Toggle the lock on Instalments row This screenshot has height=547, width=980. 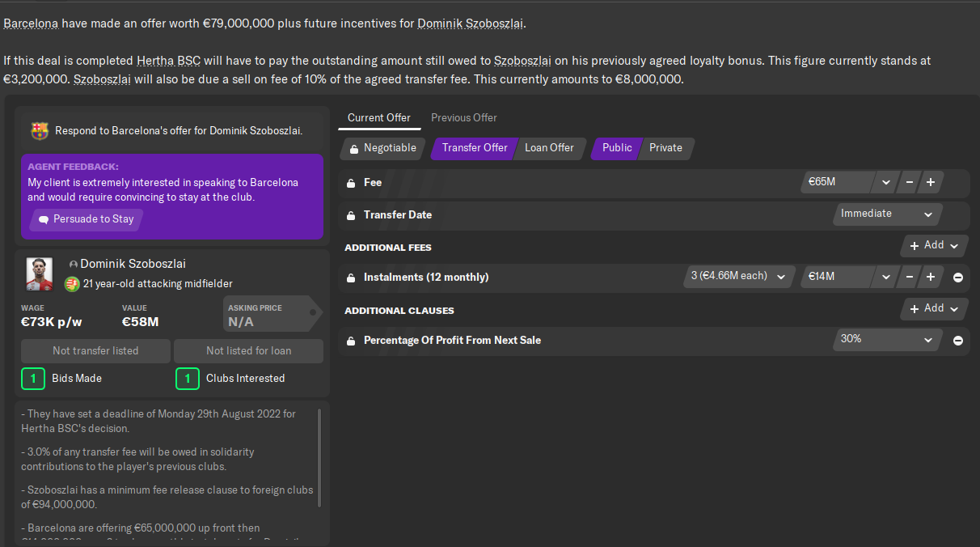(351, 278)
